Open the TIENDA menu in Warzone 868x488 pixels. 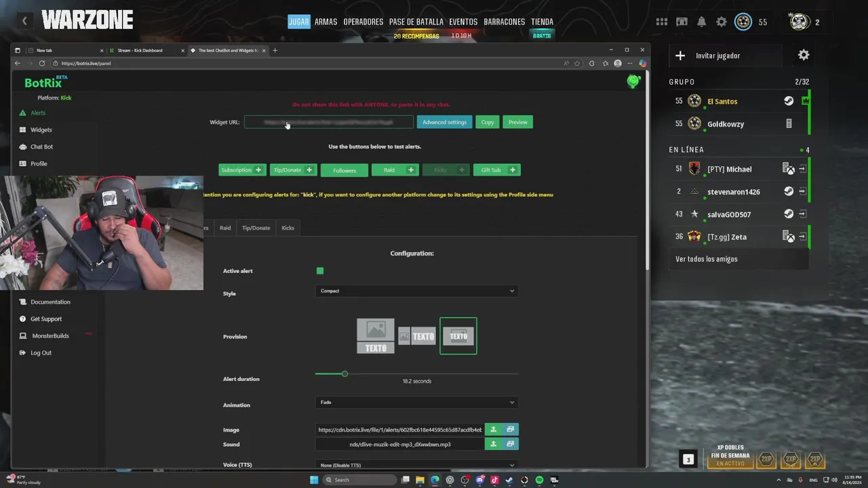542,22
